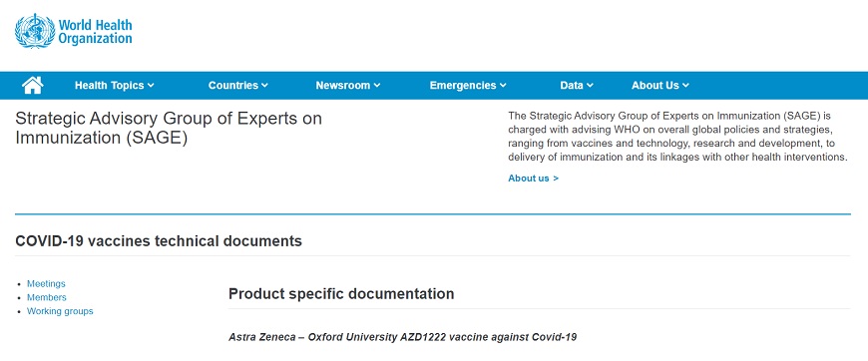Expand the Data chevron arrow
Screen dimensions: 868x361
tap(590, 86)
